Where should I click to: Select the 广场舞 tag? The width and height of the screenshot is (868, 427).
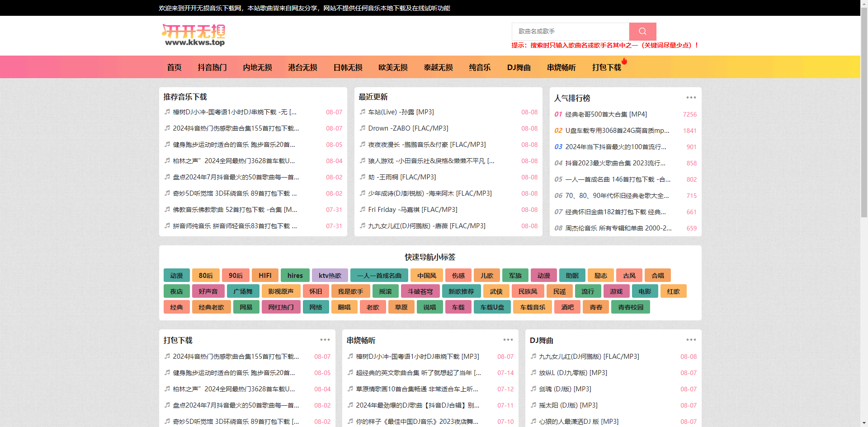tap(243, 291)
